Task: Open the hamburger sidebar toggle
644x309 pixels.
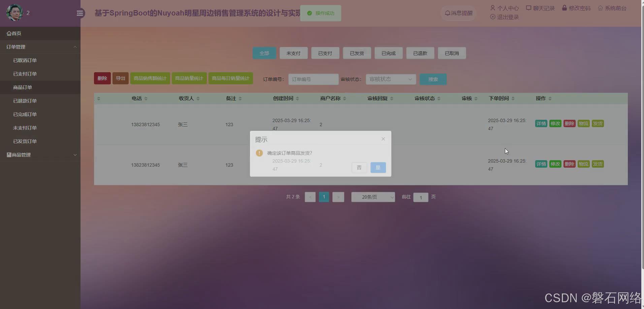Action: pyautogui.click(x=80, y=13)
